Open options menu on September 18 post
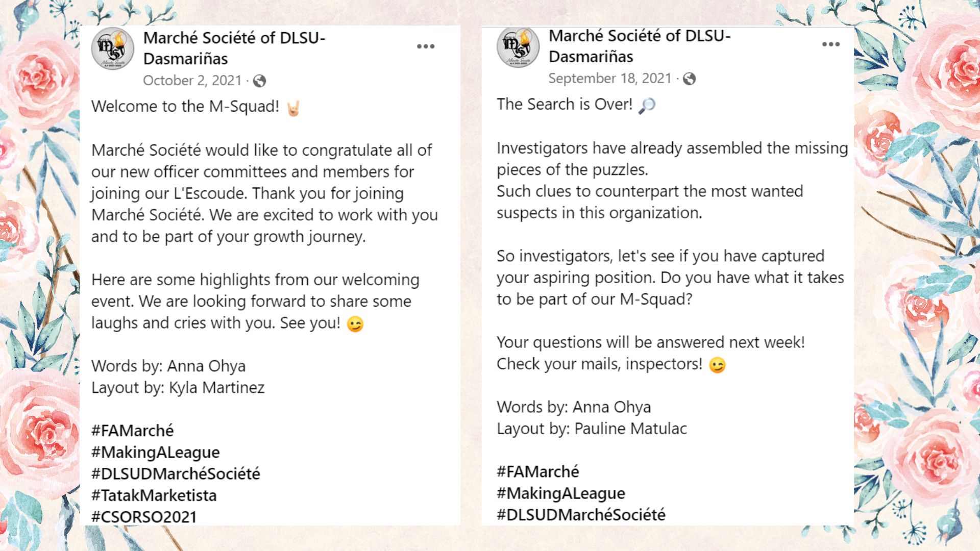This screenshot has width=980, height=551. coord(830,44)
